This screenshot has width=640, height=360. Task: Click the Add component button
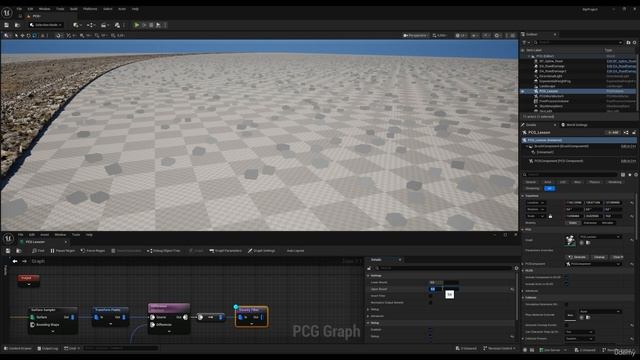pyautogui.click(x=613, y=133)
